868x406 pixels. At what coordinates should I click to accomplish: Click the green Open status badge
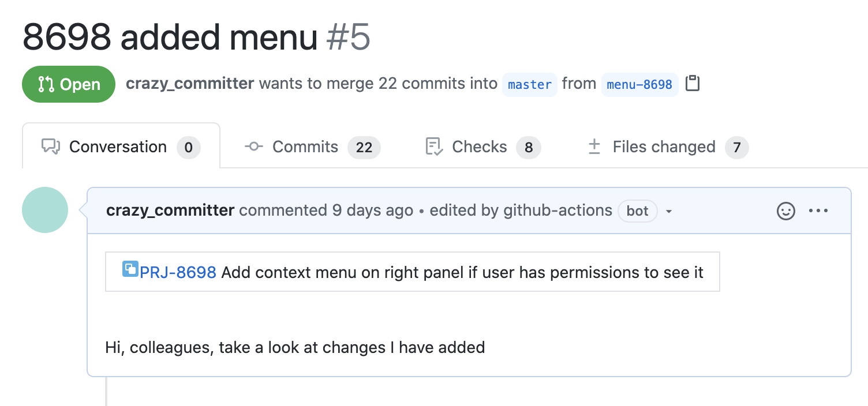[69, 84]
